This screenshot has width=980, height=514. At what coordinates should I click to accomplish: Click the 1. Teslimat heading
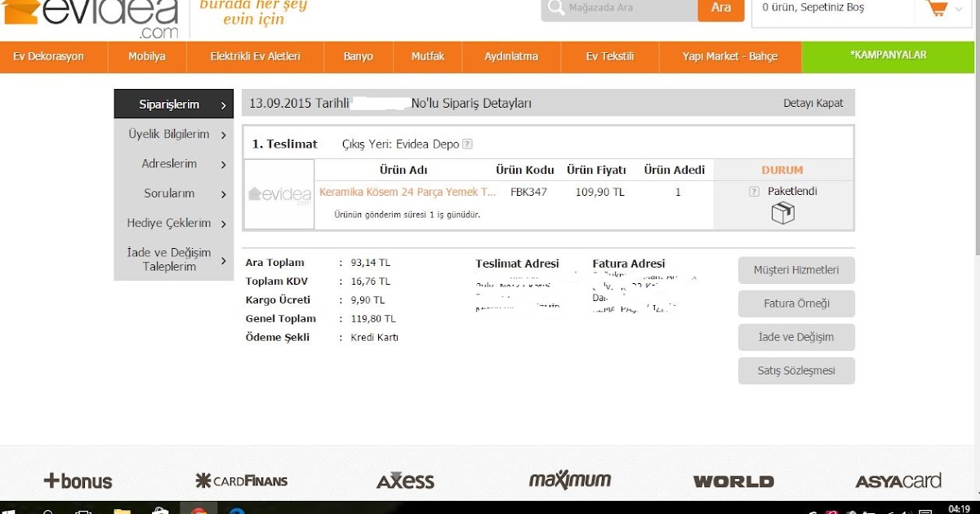pyautogui.click(x=284, y=144)
